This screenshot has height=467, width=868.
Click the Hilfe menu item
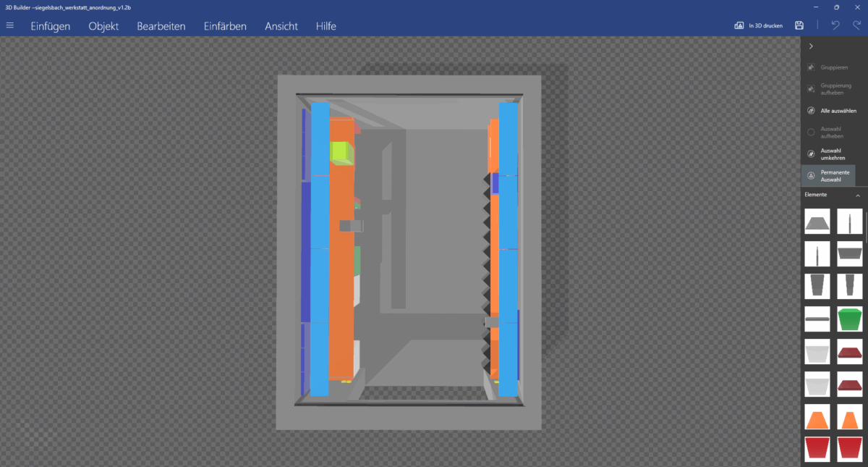click(x=325, y=26)
